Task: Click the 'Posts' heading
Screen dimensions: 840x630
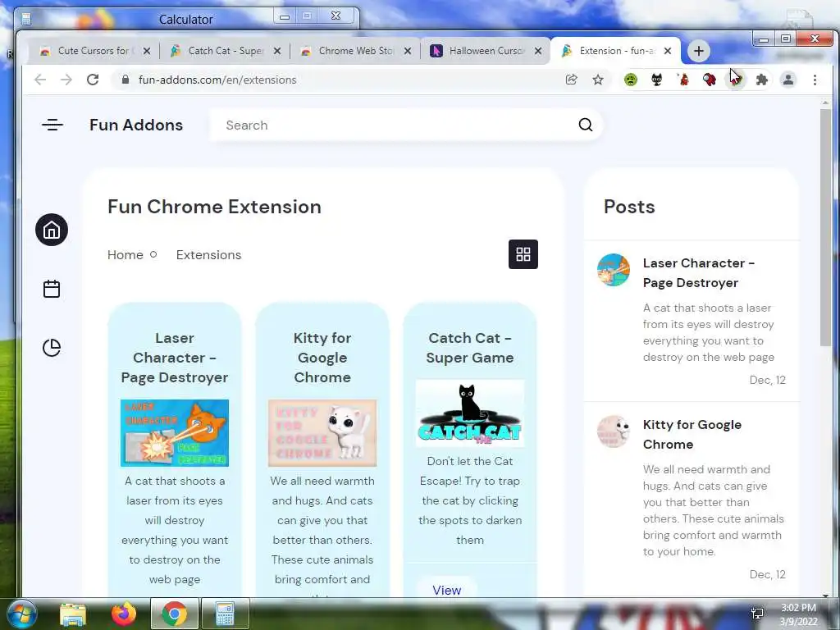Action: tap(629, 207)
